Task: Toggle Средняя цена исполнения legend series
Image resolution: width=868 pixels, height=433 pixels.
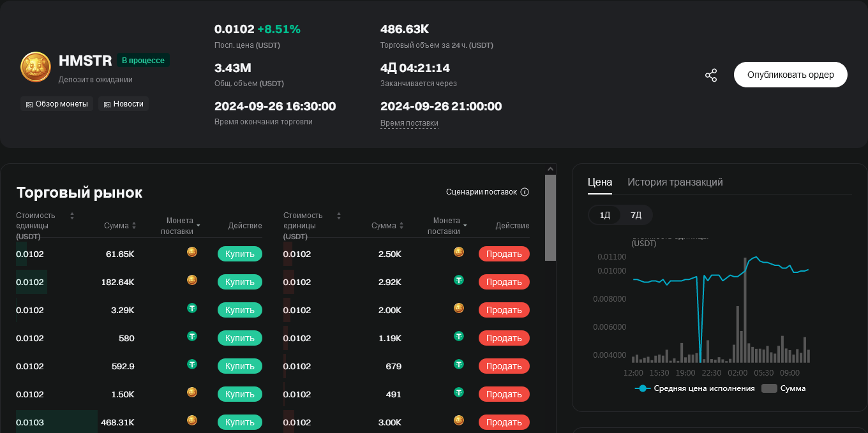Action: tap(694, 388)
